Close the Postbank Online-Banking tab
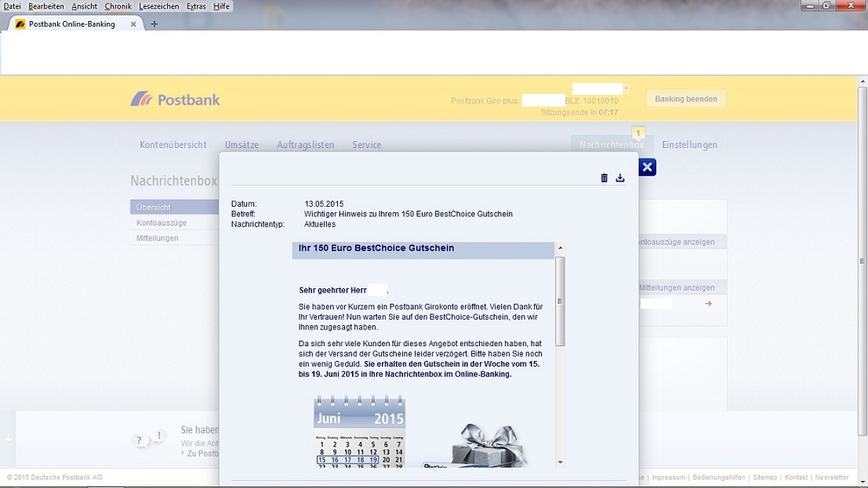This screenshot has width=868, height=488. point(133,23)
